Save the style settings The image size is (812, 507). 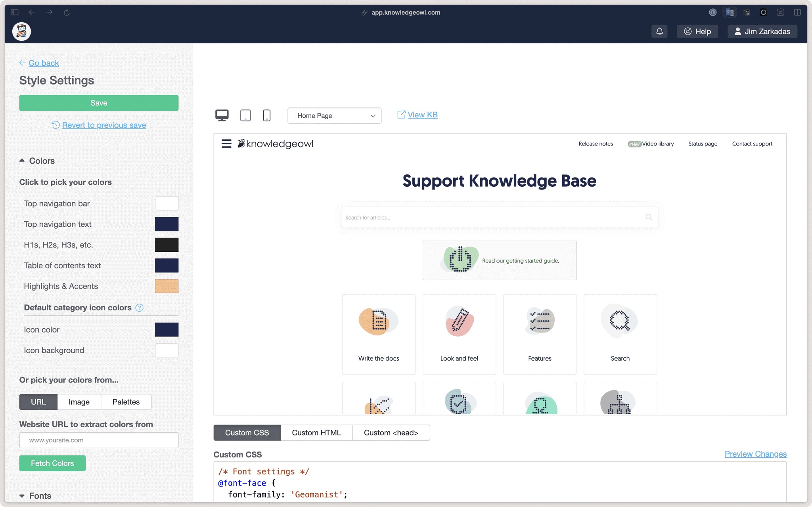click(x=99, y=103)
